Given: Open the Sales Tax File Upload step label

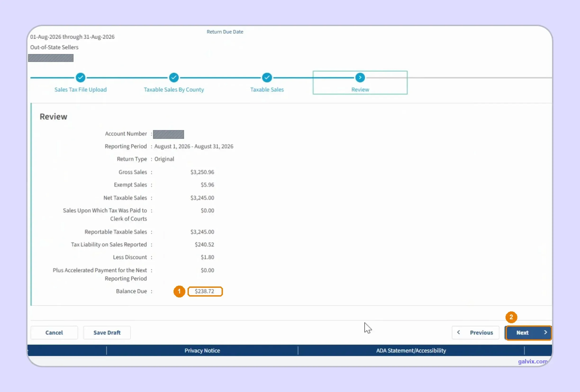Looking at the screenshot, I should tap(80, 90).
